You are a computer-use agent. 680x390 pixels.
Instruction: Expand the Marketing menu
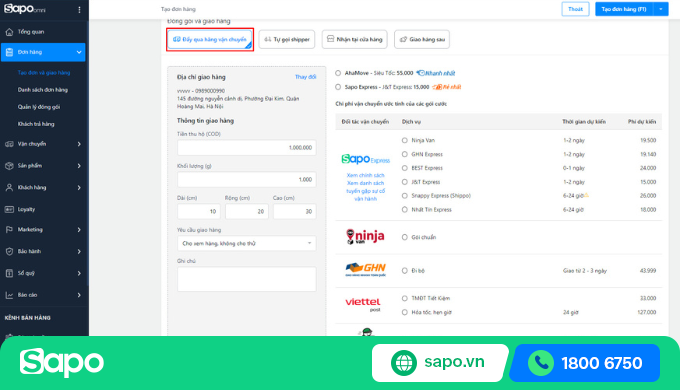click(79, 229)
